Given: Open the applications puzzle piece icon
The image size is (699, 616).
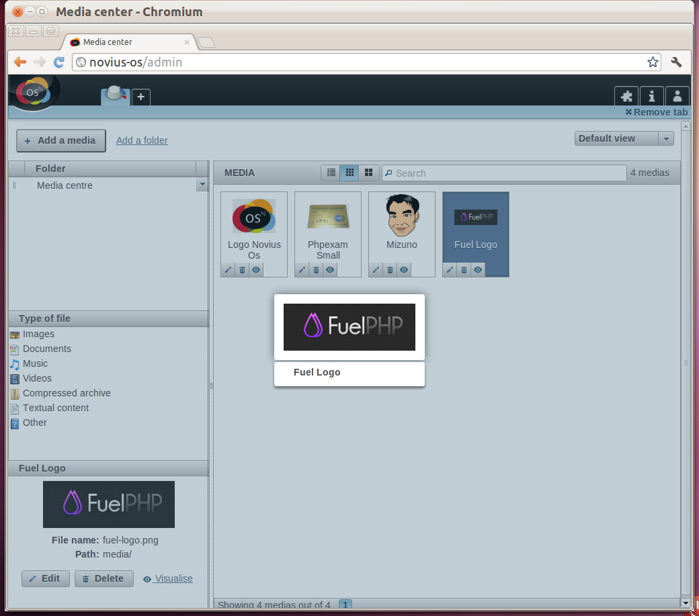Looking at the screenshot, I should pyautogui.click(x=626, y=96).
